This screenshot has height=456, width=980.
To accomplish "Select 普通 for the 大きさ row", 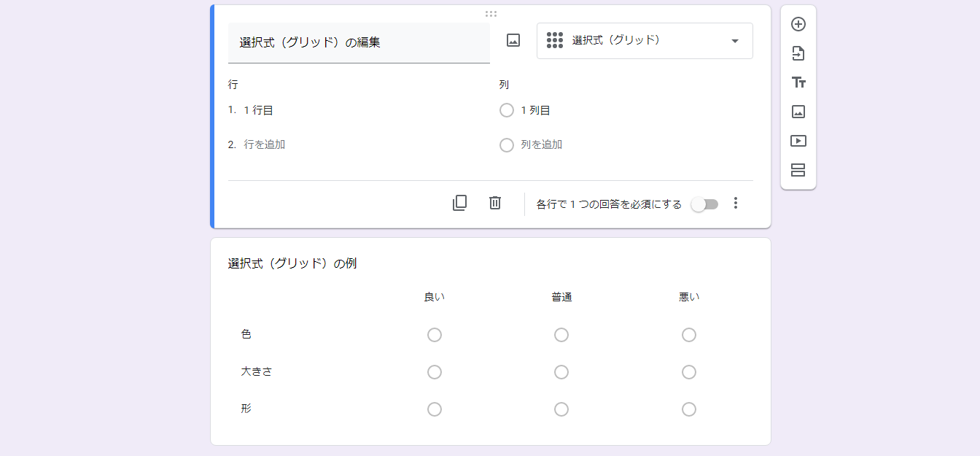I will 561,372.
